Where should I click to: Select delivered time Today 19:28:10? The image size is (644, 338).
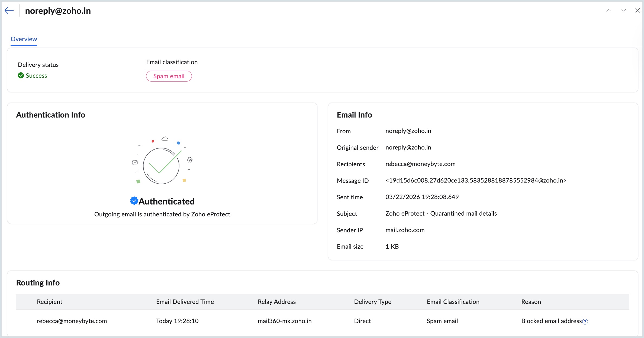point(177,321)
